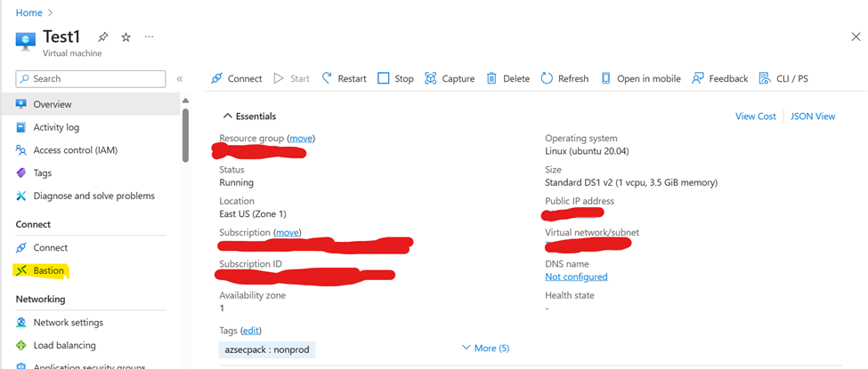This screenshot has height=369, width=868.
Task: Click the Open in mobile label
Action: (649, 79)
